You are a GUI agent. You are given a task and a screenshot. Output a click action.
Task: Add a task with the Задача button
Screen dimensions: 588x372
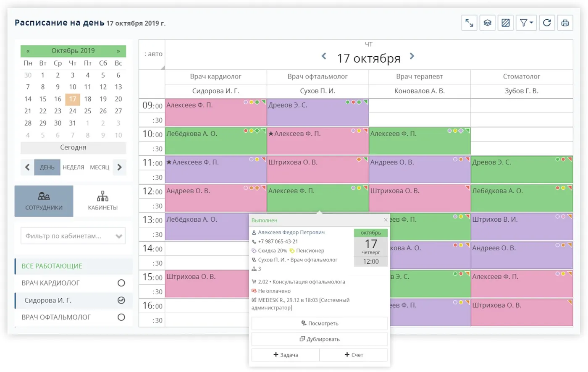tap(286, 355)
